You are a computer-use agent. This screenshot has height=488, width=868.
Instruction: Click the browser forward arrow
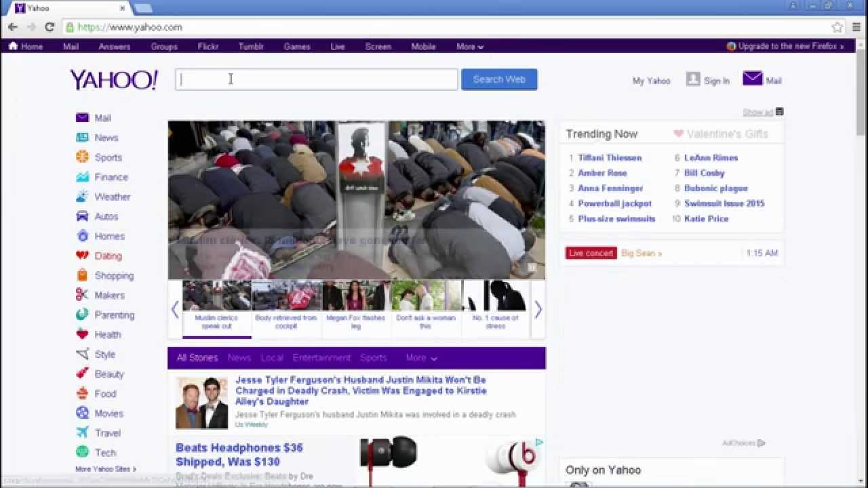31,27
